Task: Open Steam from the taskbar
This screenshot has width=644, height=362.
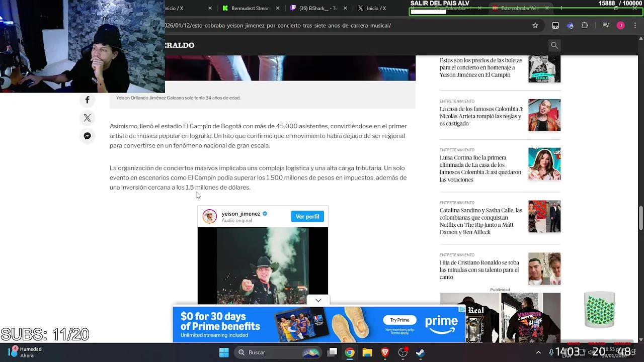Action: (x=420, y=352)
